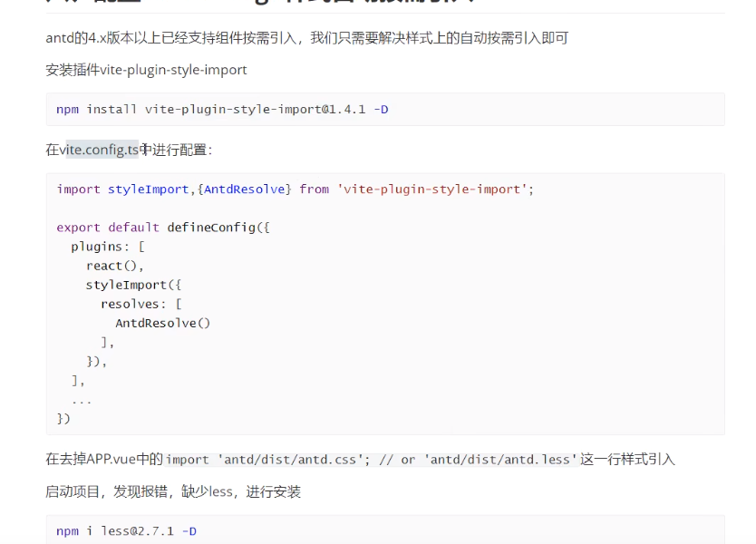Click the 'resolves: [' code line

click(141, 305)
